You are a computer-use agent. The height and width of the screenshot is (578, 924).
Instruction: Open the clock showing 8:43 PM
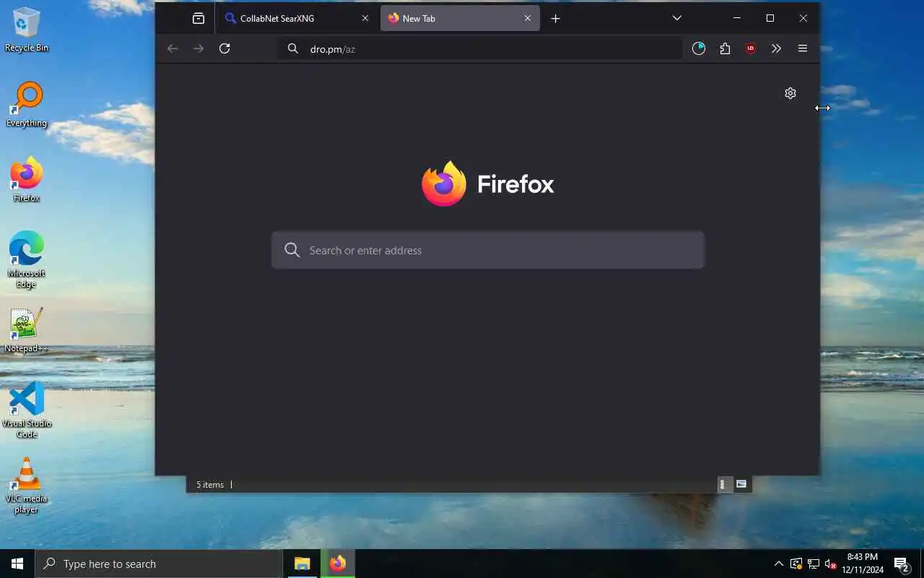(x=863, y=564)
